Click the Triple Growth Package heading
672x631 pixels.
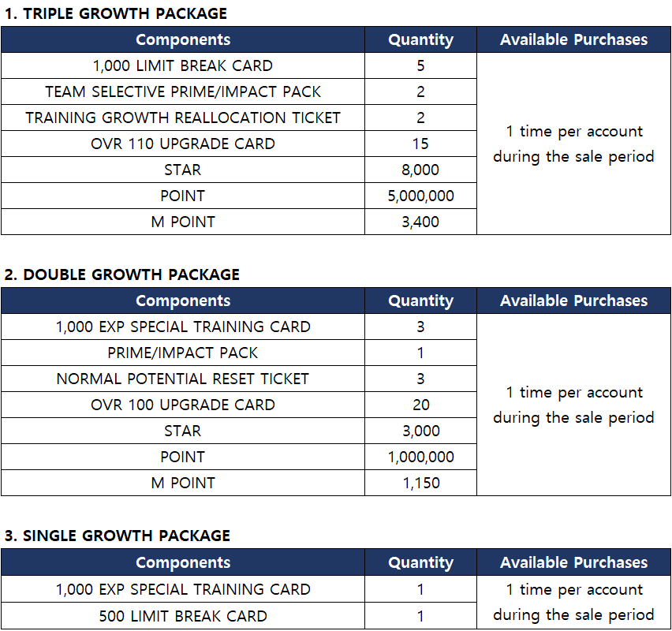(116, 13)
